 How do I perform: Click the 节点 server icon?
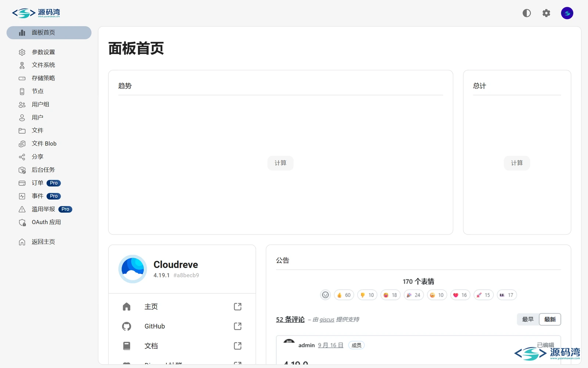coord(22,91)
